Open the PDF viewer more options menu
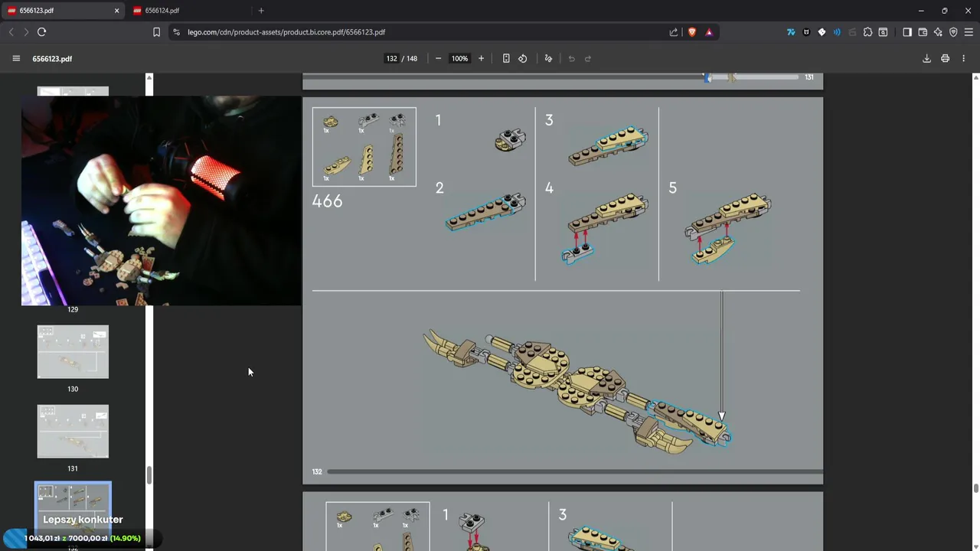Viewport: 980px width, 551px height. coord(963,58)
